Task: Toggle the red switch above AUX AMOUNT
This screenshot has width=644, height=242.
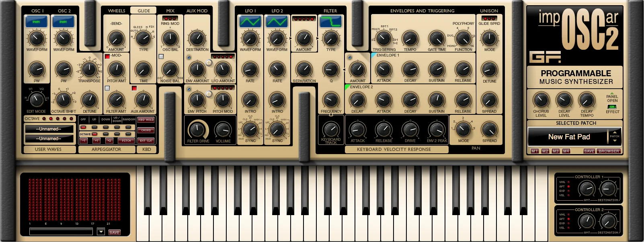Action: point(134,88)
